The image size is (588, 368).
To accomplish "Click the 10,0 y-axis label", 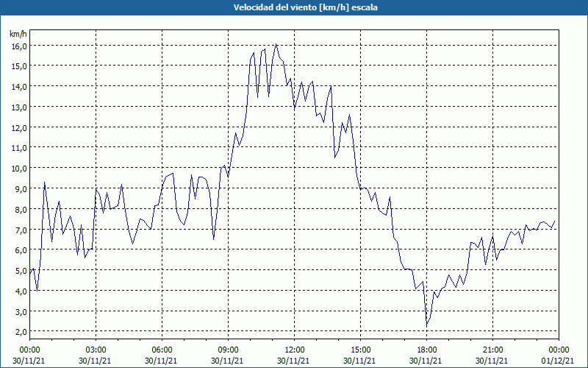I will coord(19,169).
